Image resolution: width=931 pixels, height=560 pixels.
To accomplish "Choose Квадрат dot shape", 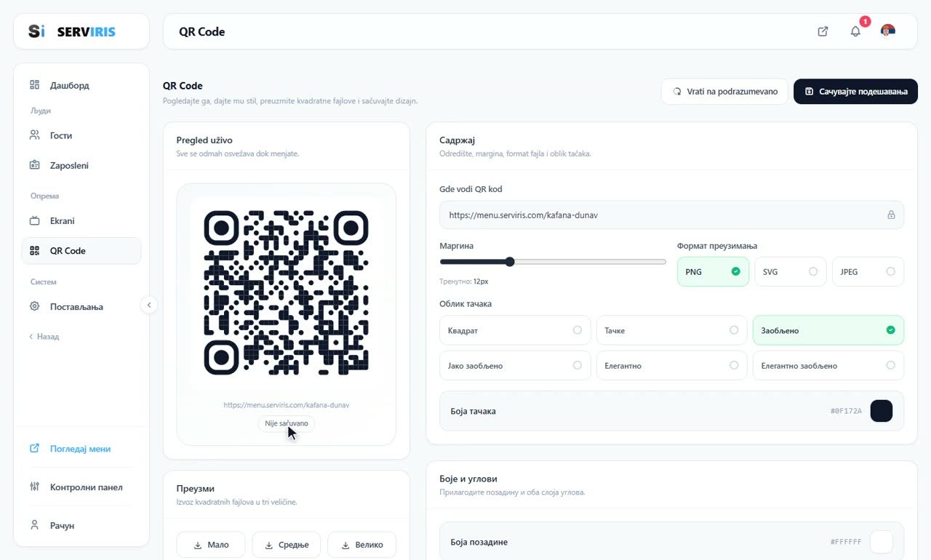I will tap(515, 330).
